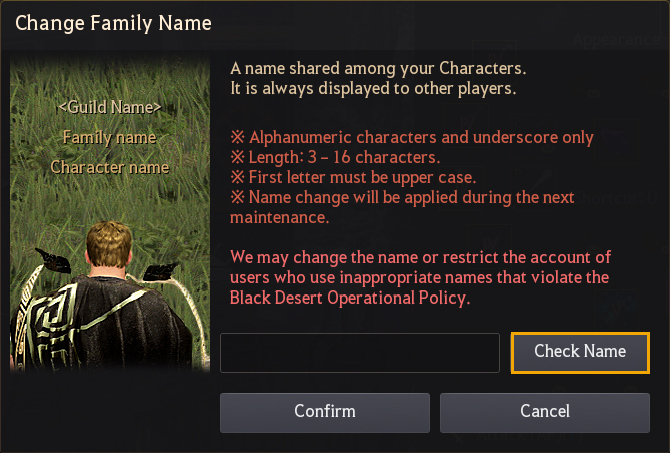Image resolution: width=670 pixels, height=453 pixels.
Task: Click the Black Desert Operational Policy warning
Action: [x=421, y=278]
